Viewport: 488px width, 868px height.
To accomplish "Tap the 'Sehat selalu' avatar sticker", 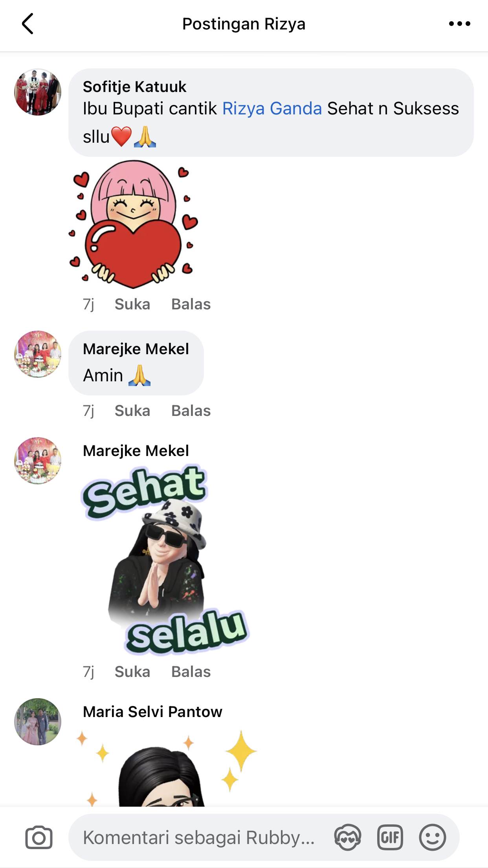I will click(165, 560).
